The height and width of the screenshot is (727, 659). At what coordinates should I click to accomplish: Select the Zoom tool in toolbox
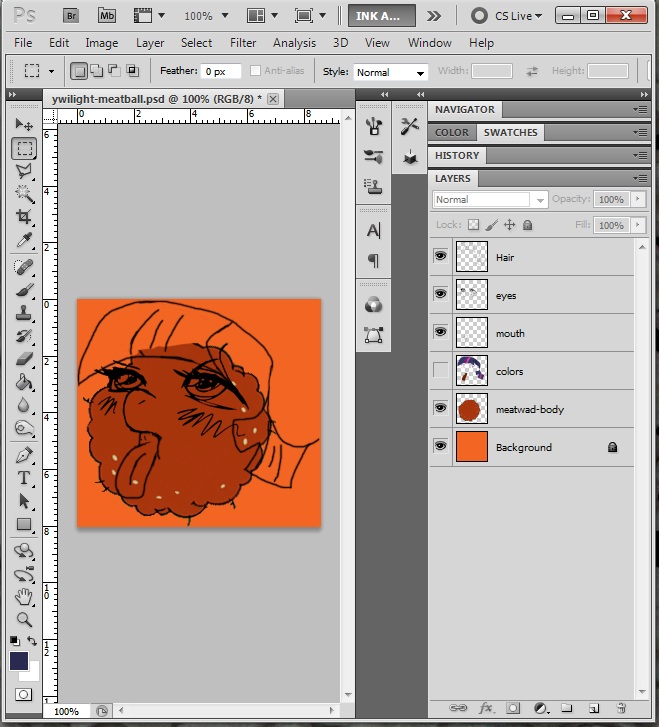(x=24, y=619)
